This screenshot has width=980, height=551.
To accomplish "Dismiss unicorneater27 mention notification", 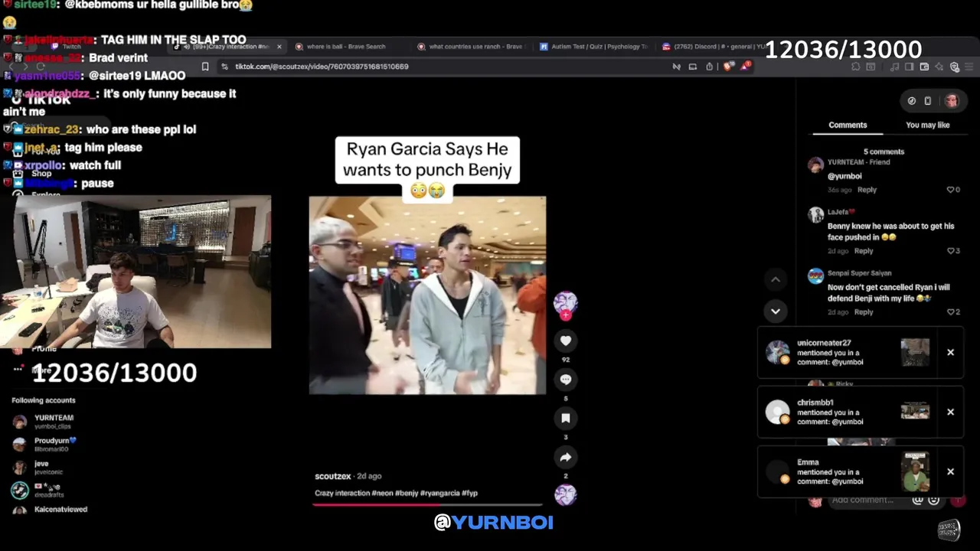I will [x=950, y=353].
